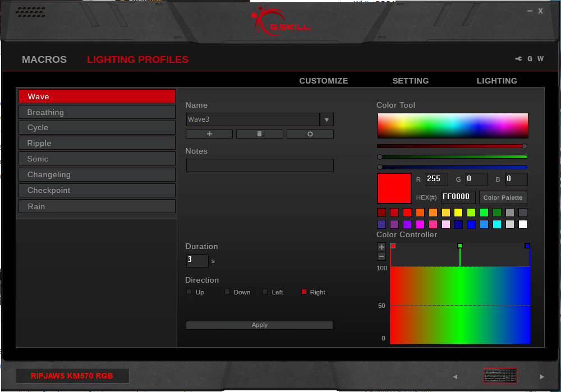Choose the cyan palette swatch
The image size is (561, 392).
497,224
